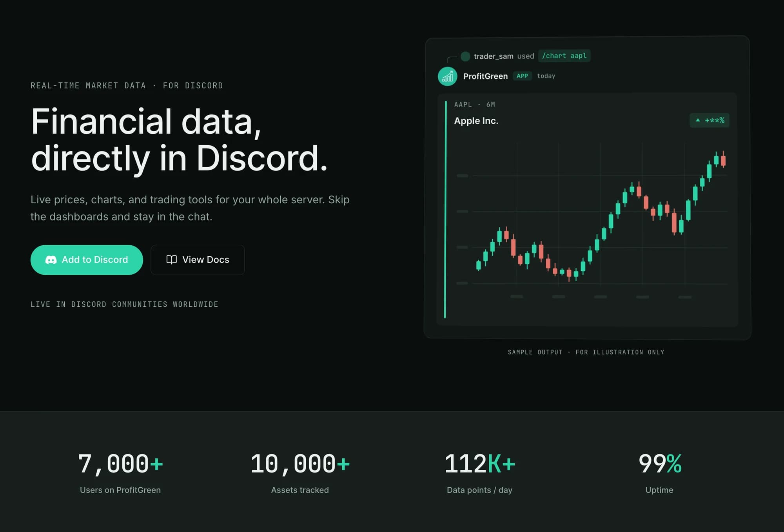Screen dimensions: 784x532
Task: Click the /chart aapl command chip
Action: (x=564, y=56)
